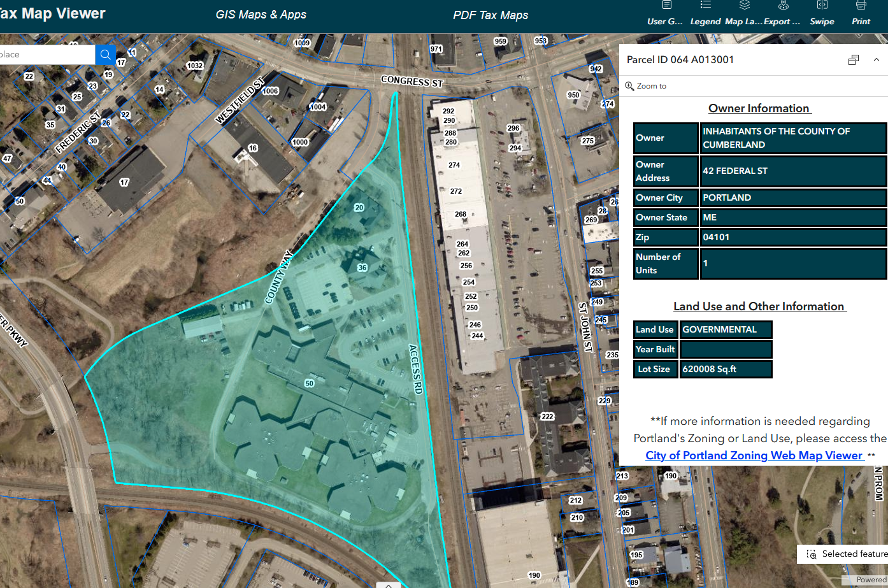
Task: Click the PORTLAND owner city value
Action: click(792, 197)
